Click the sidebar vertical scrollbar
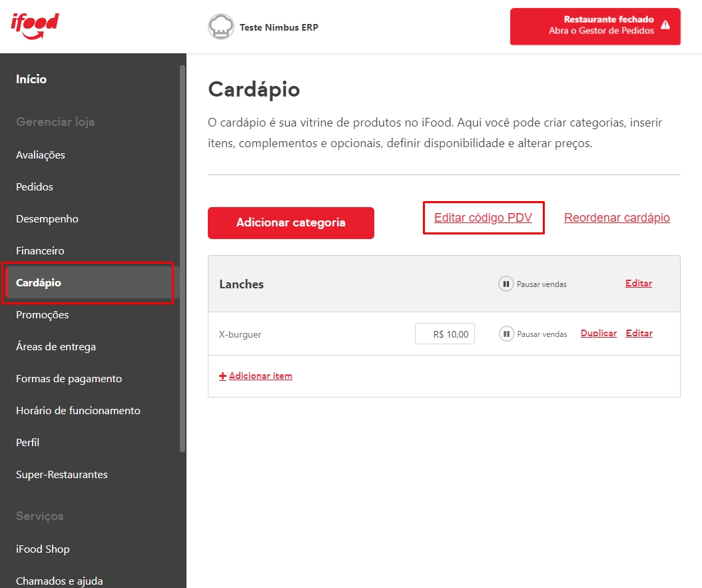This screenshot has height=588, width=702. pos(182,258)
